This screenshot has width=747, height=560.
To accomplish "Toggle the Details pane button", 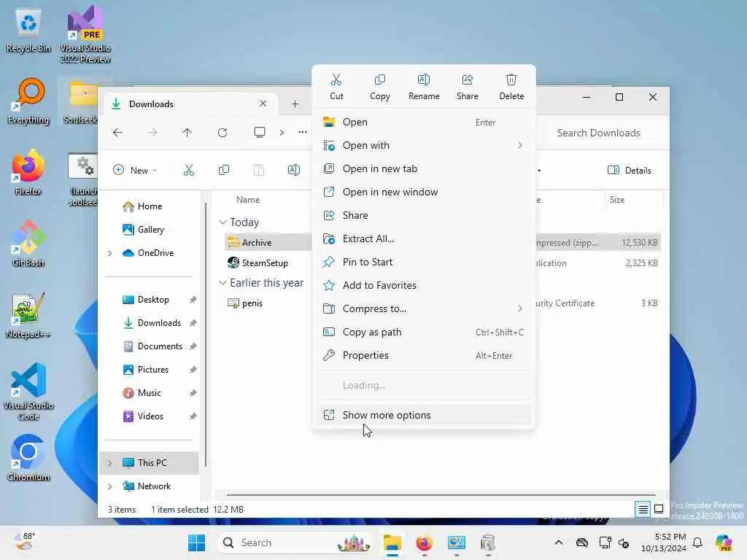I will [x=630, y=170].
